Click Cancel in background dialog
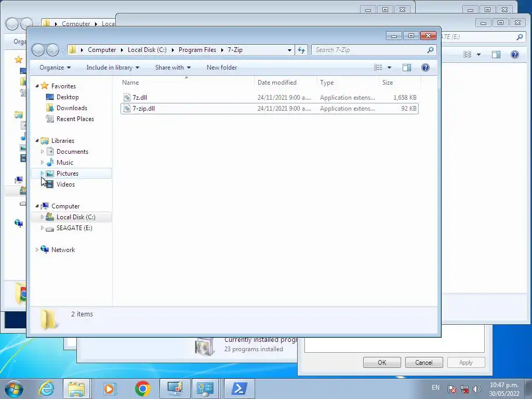Viewport: 532px width, 399px height. coord(424,362)
